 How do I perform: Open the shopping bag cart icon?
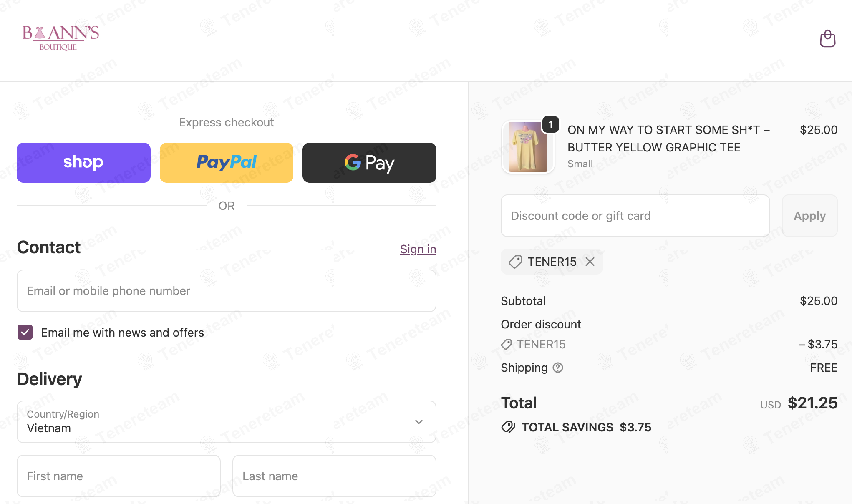tap(827, 39)
